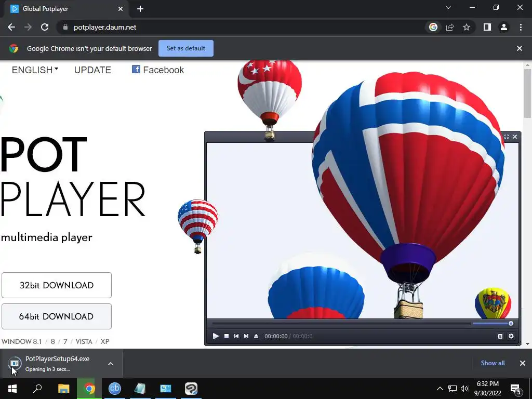Open site info via lock icon

coord(65,27)
